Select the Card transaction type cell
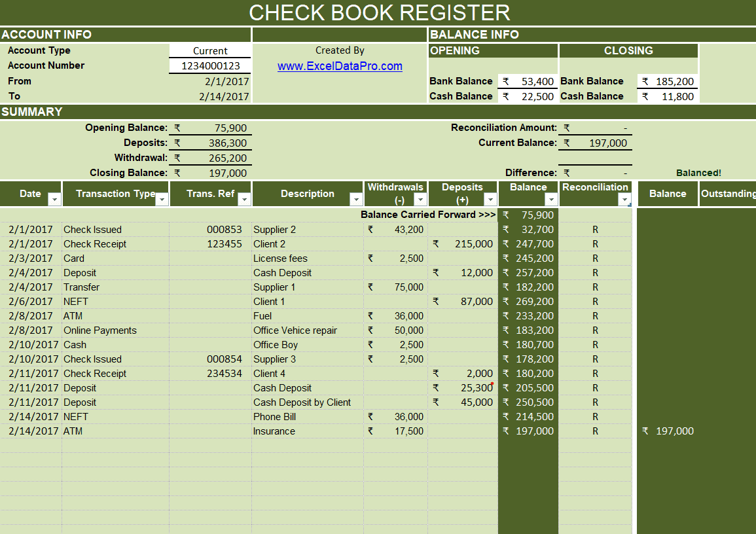Viewport: 756px width, 534px height. tap(116, 258)
